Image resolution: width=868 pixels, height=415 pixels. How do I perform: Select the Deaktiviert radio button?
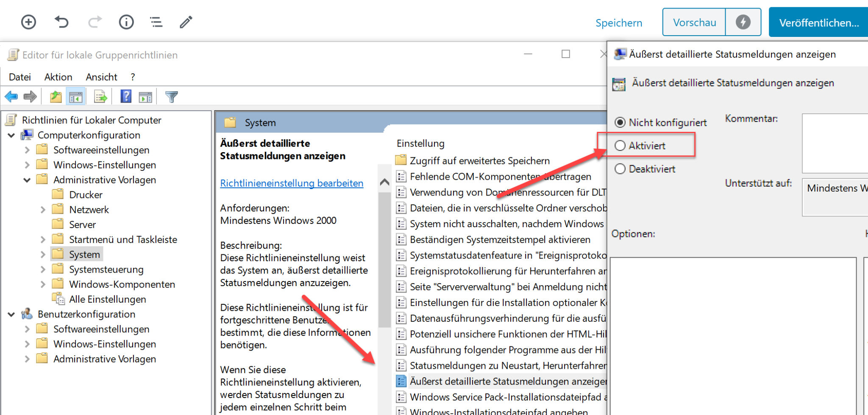[620, 169]
